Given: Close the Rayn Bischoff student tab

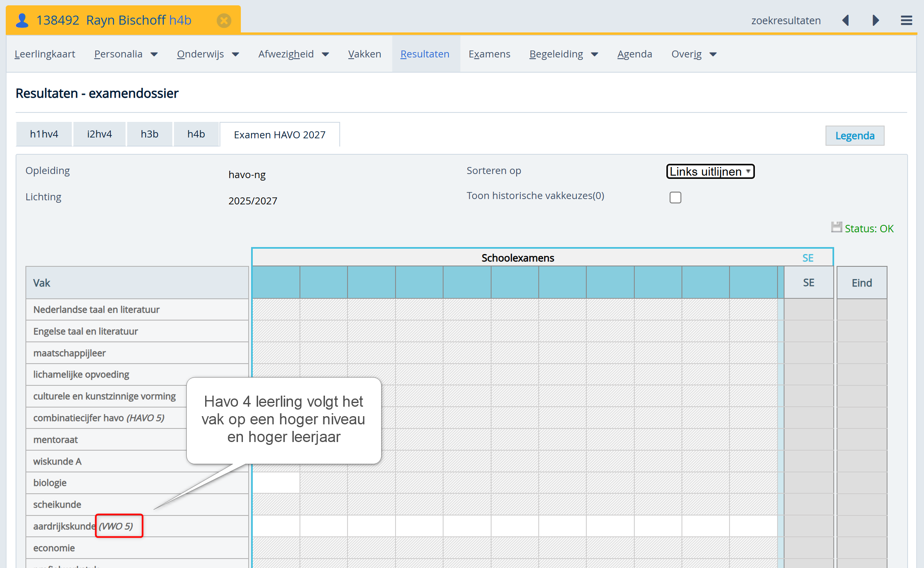Looking at the screenshot, I should [x=224, y=21].
